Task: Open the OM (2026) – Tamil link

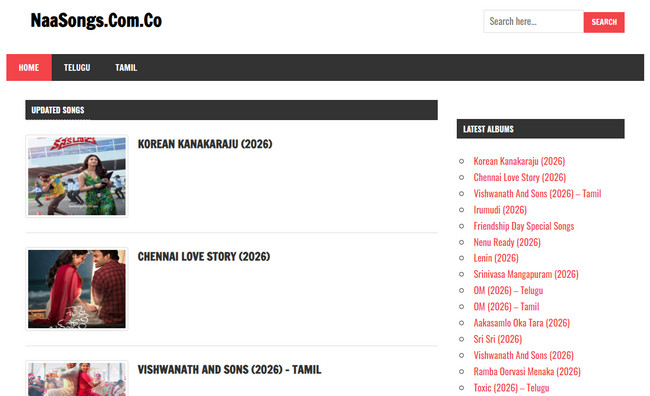Action: pyautogui.click(x=507, y=307)
